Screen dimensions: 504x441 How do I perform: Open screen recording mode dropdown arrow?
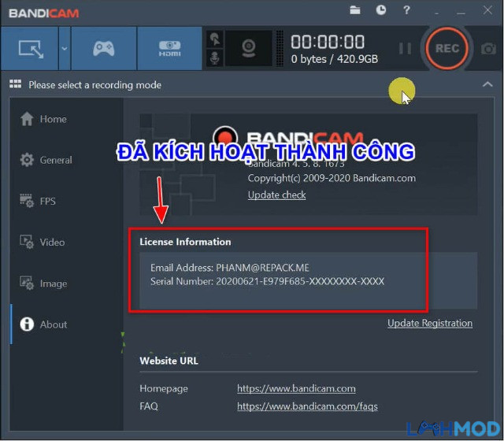click(65, 49)
